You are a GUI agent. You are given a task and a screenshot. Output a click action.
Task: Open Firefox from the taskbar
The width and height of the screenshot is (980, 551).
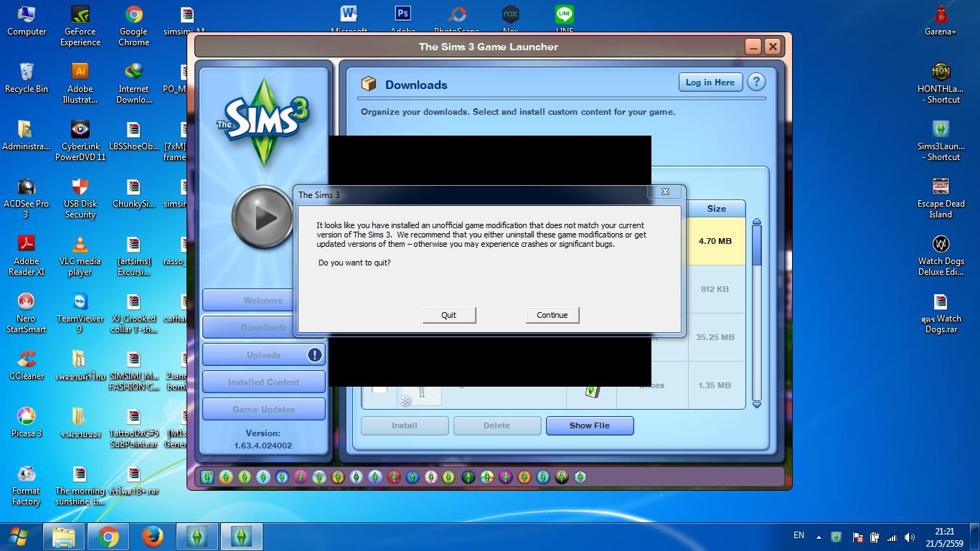click(152, 537)
